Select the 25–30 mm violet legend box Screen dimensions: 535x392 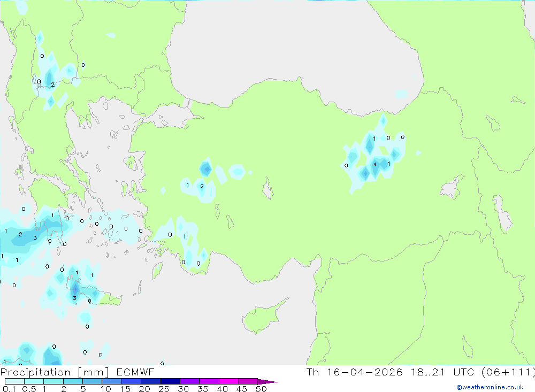pyautogui.click(x=170, y=381)
